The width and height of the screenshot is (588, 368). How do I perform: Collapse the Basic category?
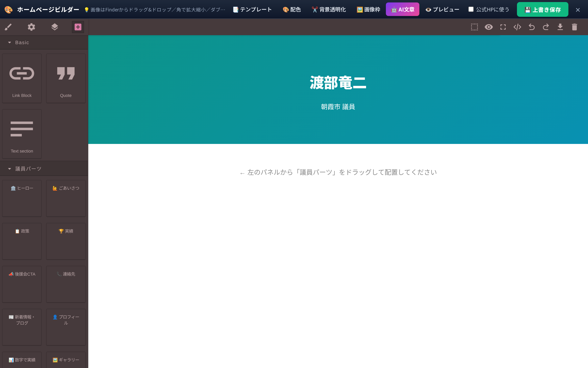pos(44,42)
